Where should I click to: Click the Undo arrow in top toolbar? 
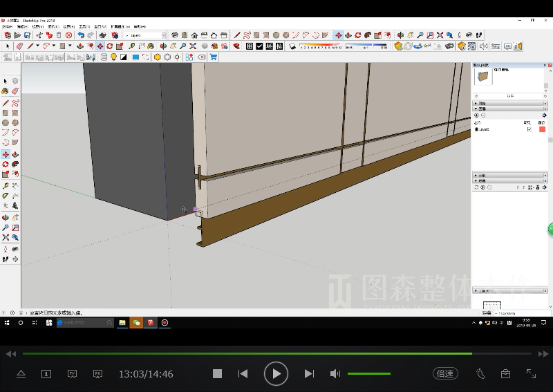click(x=81, y=35)
